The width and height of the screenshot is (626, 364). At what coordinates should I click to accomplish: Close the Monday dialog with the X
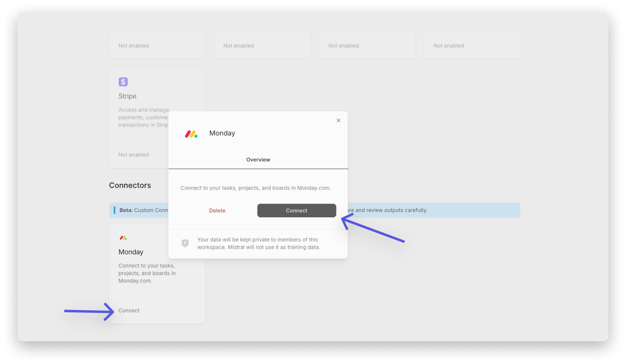[x=338, y=120]
